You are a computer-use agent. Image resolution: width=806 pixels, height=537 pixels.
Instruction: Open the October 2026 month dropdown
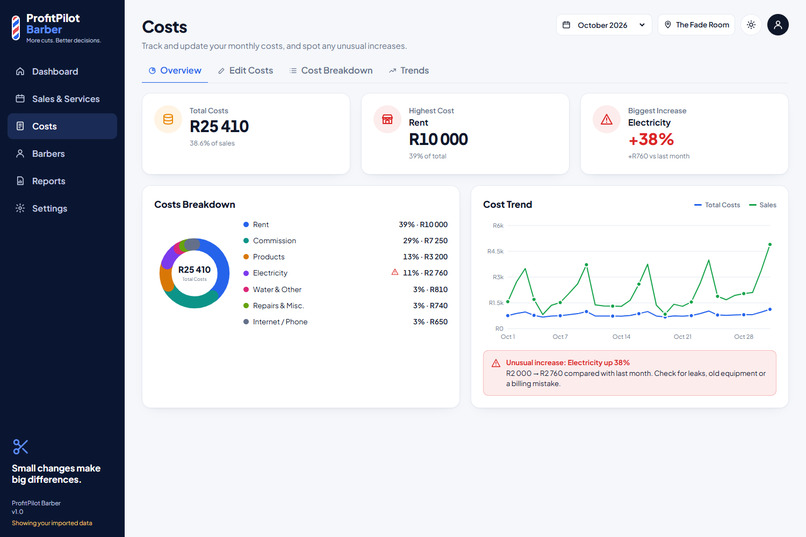(604, 25)
